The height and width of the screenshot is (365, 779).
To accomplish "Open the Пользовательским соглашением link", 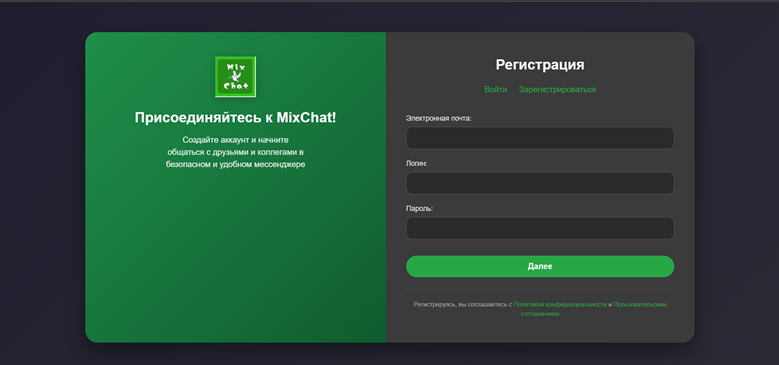I will (640, 304).
